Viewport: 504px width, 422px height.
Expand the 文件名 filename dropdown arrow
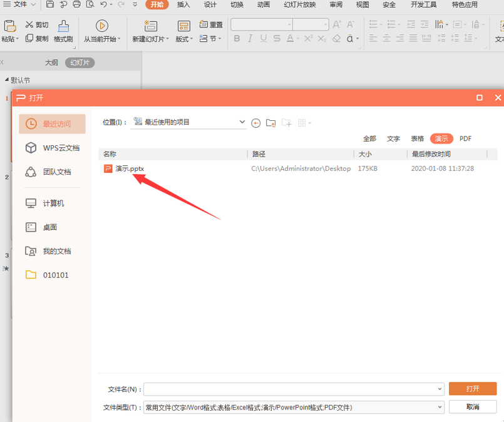click(x=440, y=389)
